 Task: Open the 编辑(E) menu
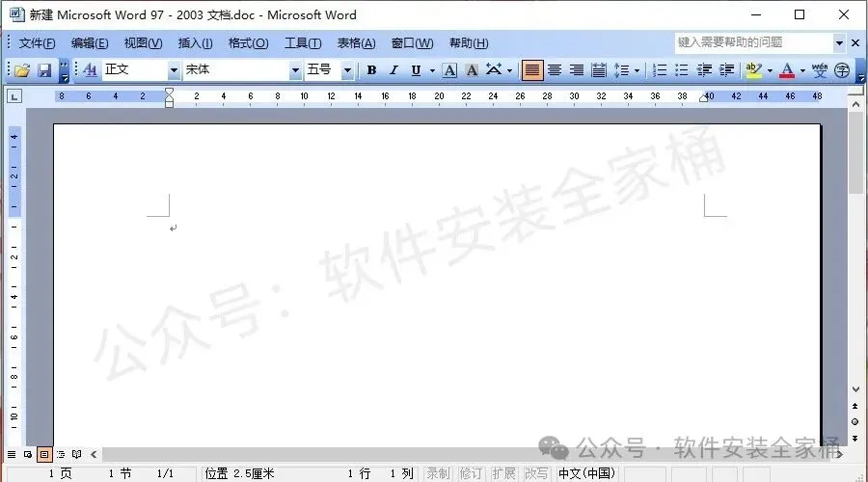point(90,43)
